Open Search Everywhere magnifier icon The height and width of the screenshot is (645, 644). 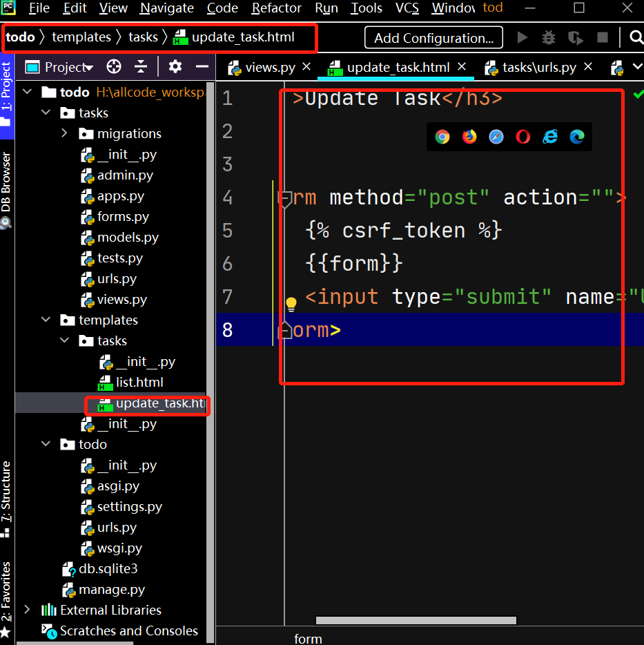636,38
